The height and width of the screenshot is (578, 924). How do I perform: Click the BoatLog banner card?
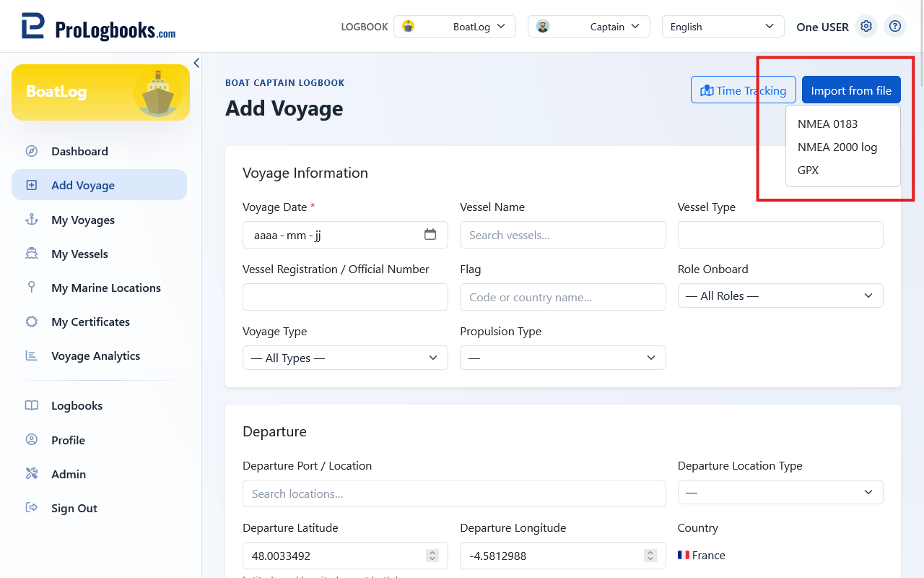tap(100, 92)
